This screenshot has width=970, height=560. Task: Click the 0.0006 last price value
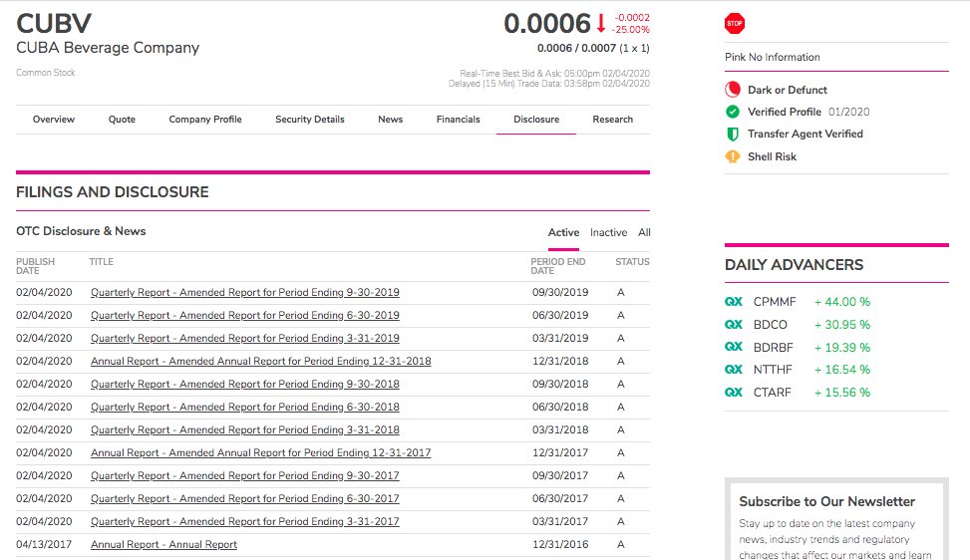click(547, 24)
